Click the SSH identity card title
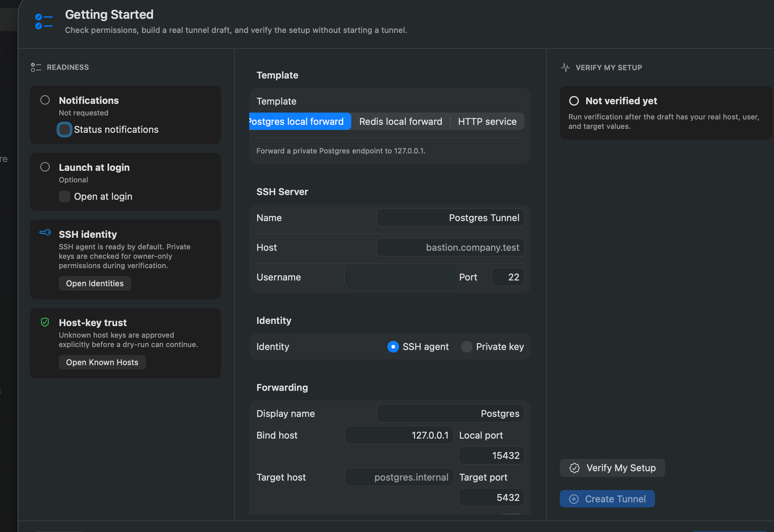This screenshot has width=774, height=532. (x=88, y=235)
